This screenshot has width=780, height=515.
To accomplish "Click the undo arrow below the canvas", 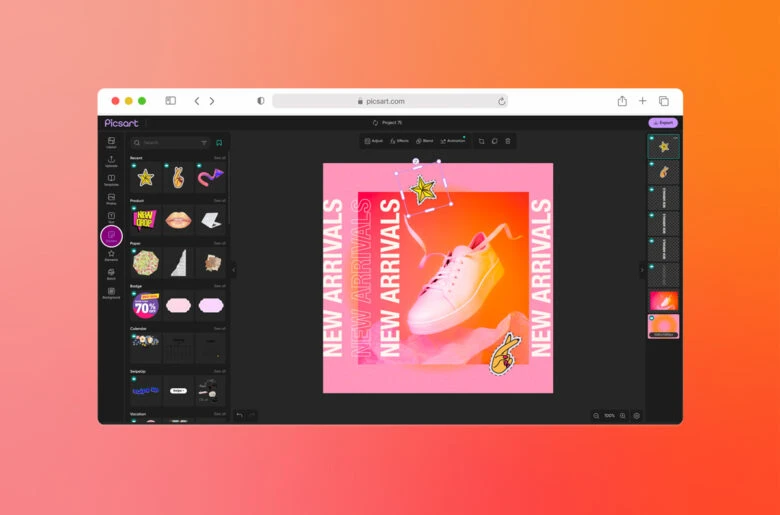I will click(240, 415).
